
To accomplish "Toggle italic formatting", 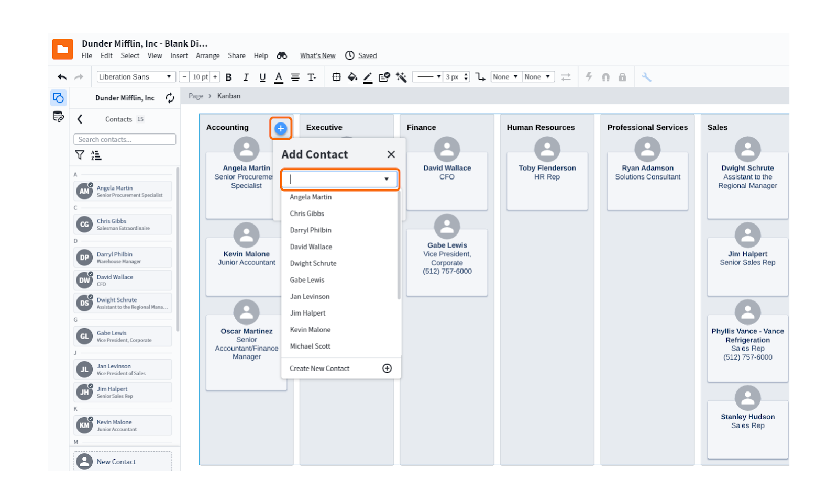I will tap(245, 76).
